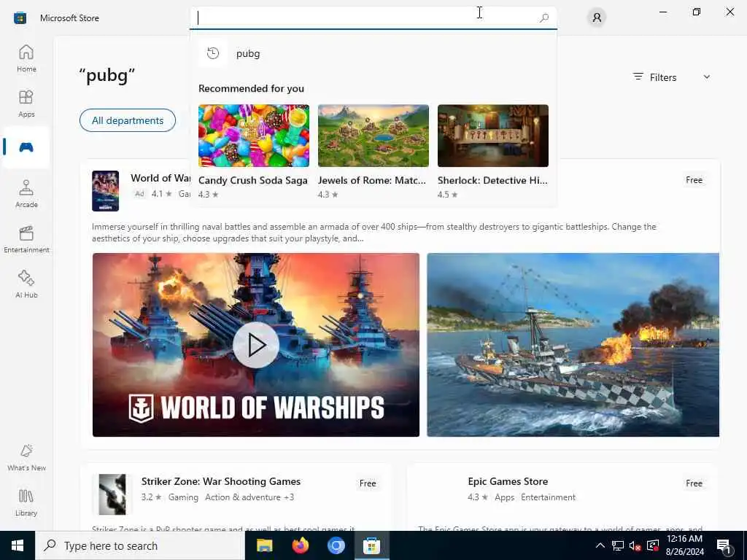Expand the Filters dropdown chevron
Viewport: 747px width, 560px height.
point(707,77)
